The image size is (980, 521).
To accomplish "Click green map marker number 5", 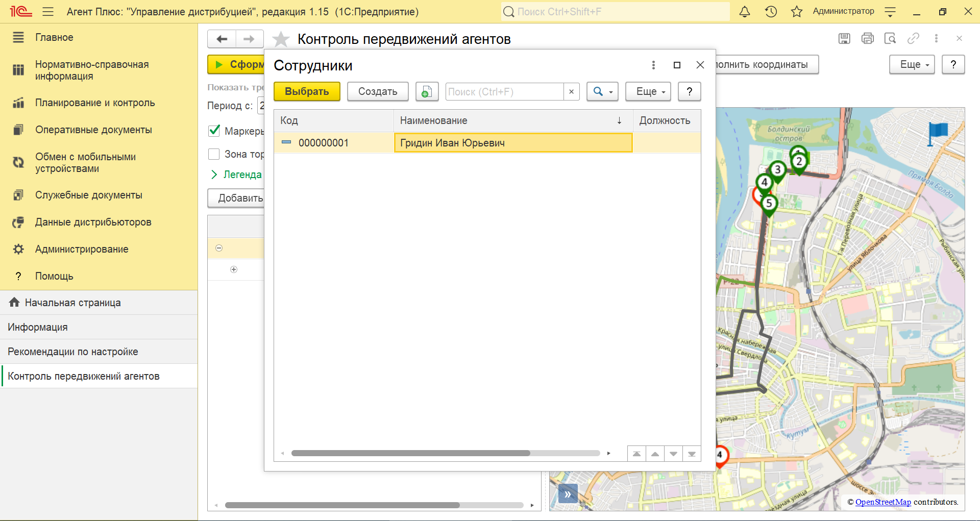I will click(x=769, y=204).
